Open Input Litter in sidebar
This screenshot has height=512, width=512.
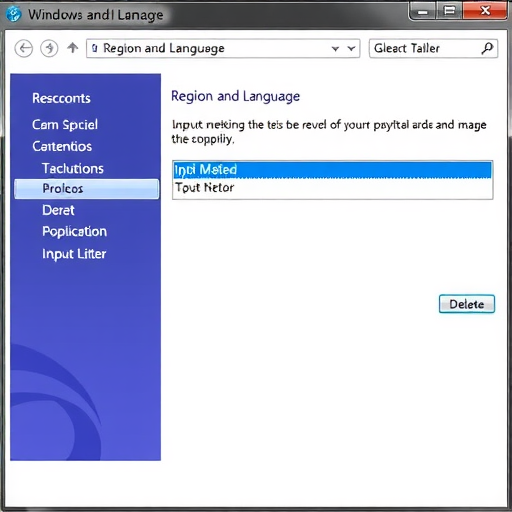click(x=74, y=254)
